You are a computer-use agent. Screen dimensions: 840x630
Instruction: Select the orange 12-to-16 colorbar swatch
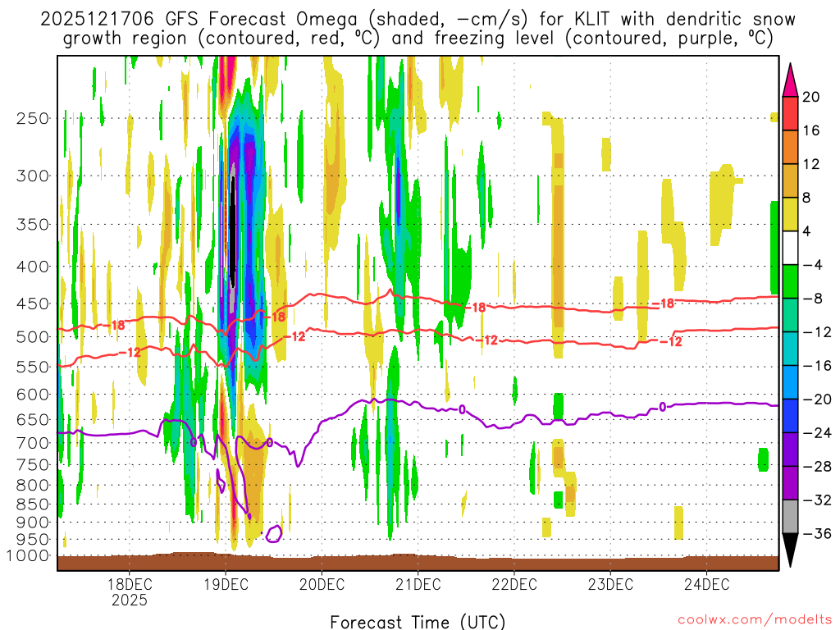coord(790,147)
